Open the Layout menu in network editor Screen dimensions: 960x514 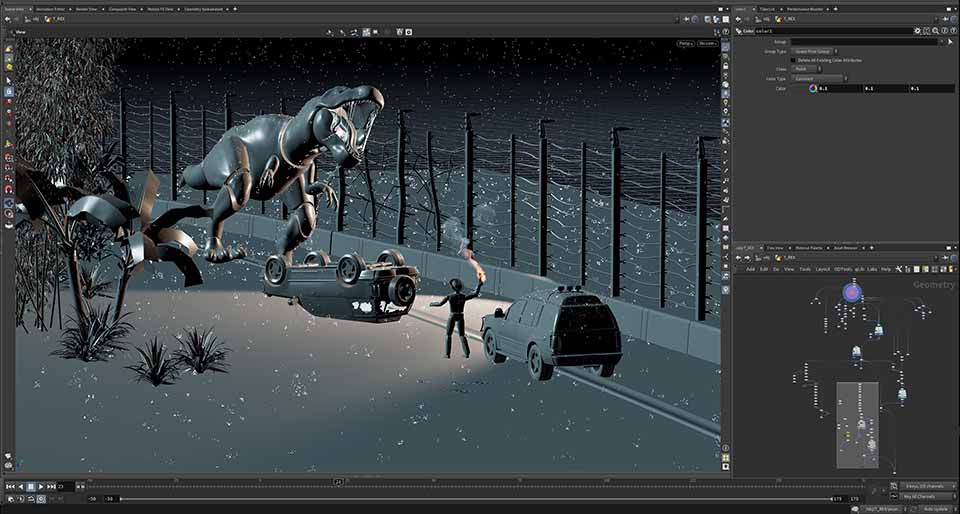pyautogui.click(x=822, y=269)
